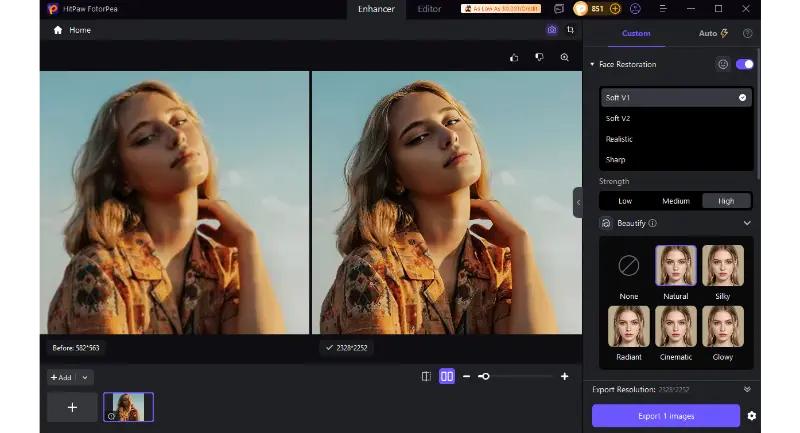800x433 pixels.
Task: Expand Export Resolution options
Action: [x=747, y=390]
